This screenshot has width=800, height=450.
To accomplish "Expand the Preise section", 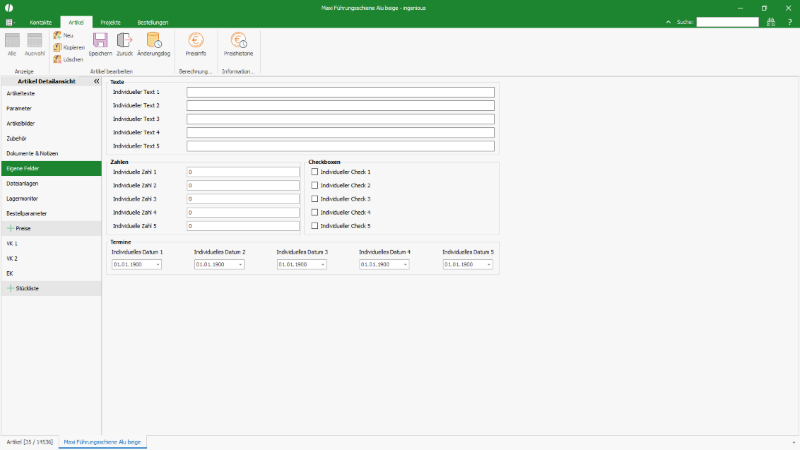I will click(10, 229).
